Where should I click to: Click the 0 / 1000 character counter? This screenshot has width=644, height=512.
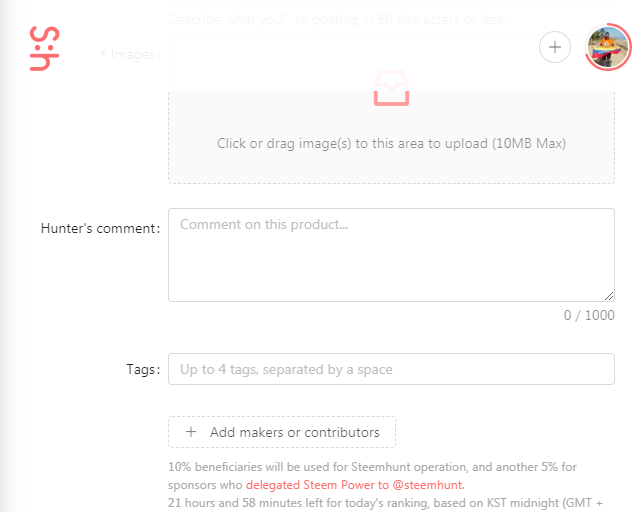point(588,315)
